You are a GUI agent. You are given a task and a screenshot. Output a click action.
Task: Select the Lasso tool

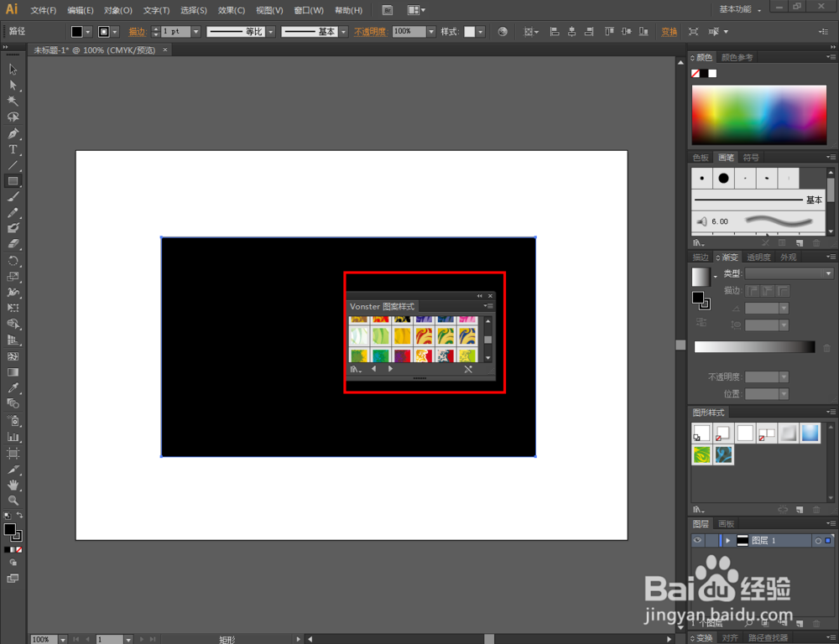pyautogui.click(x=13, y=117)
